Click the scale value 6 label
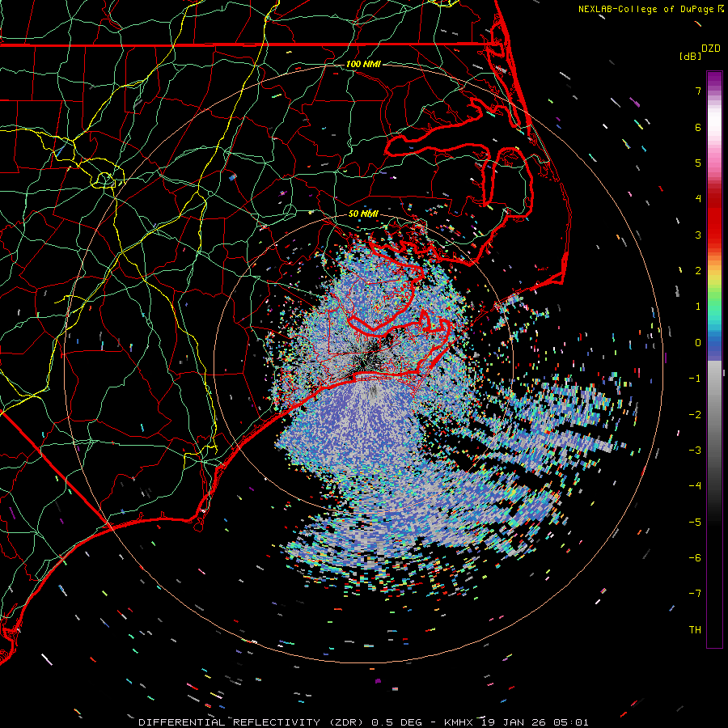The width and height of the screenshot is (728, 728). click(x=698, y=127)
